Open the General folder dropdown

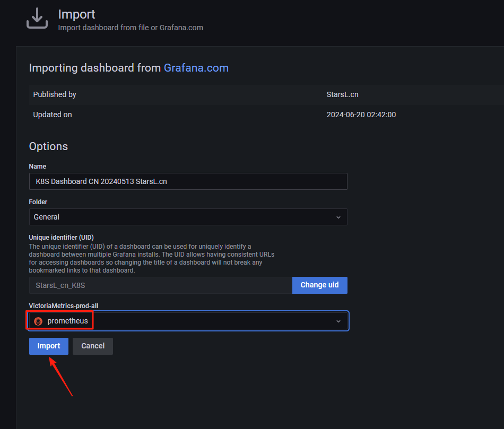coord(188,217)
